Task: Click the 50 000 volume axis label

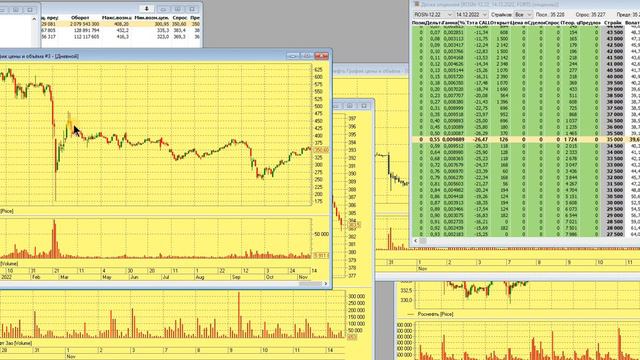Action: pos(321,234)
